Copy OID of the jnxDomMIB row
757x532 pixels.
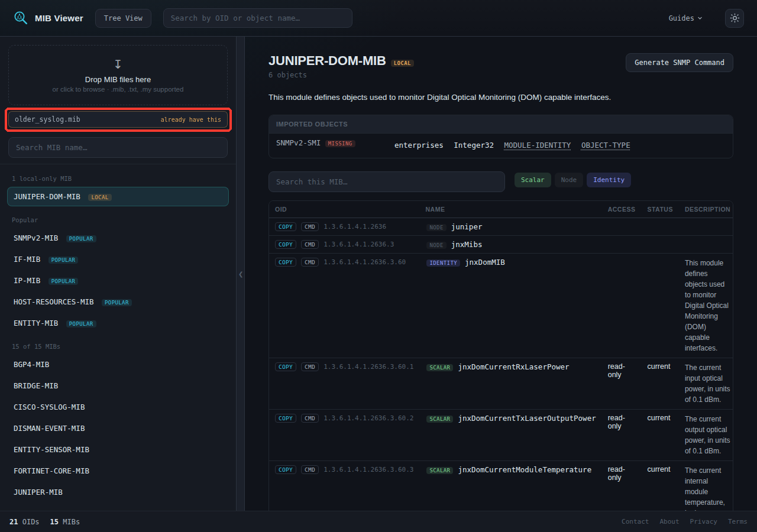point(286,262)
